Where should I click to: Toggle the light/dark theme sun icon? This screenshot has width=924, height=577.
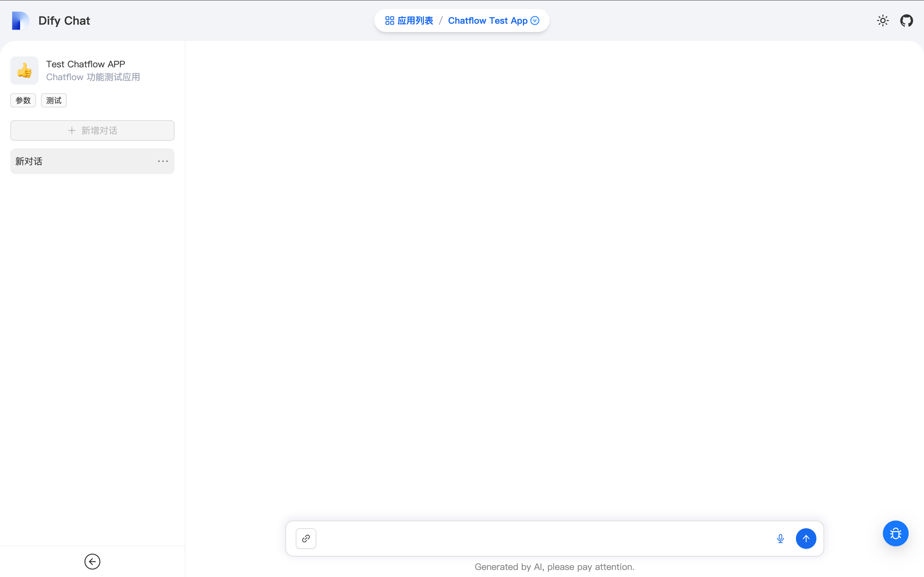coord(883,21)
